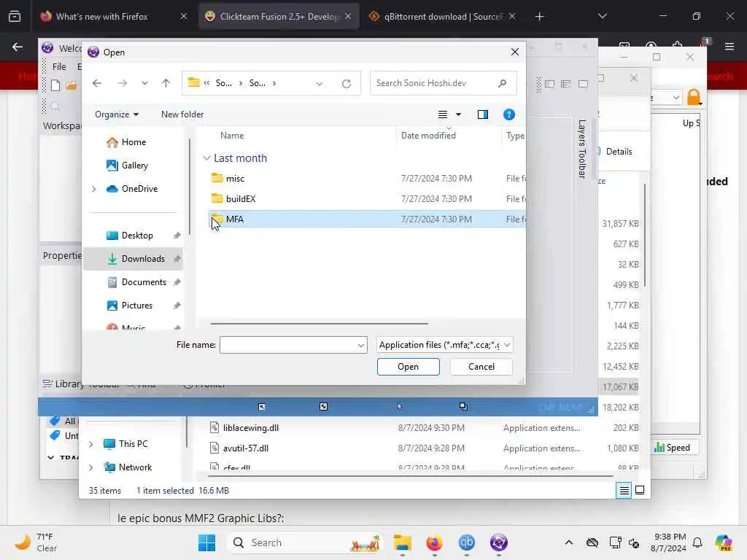Open Application files type filter dropdown
This screenshot has width=747, height=560.
444,345
